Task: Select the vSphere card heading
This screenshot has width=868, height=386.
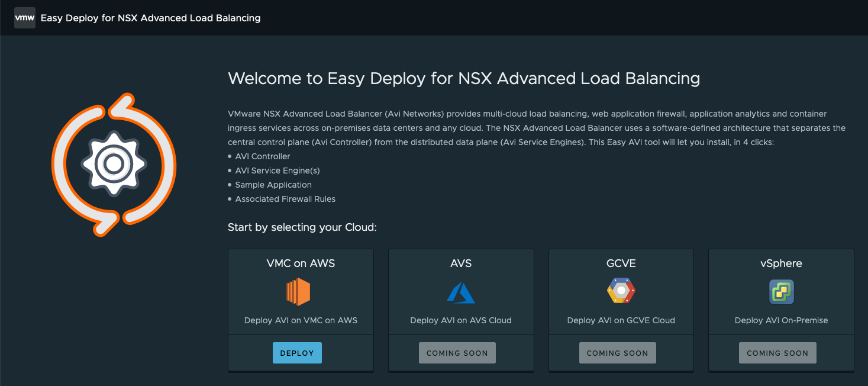Action: tap(781, 263)
